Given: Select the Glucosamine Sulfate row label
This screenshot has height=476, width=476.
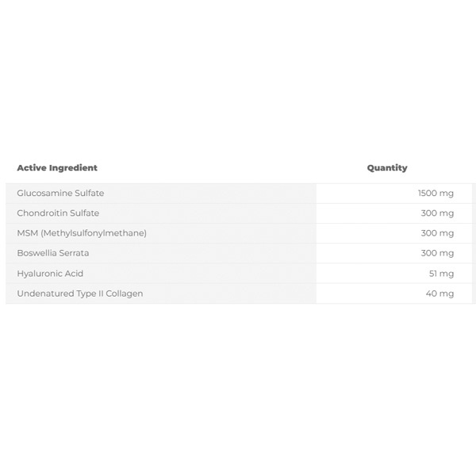Looking at the screenshot, I should [60, 193].
